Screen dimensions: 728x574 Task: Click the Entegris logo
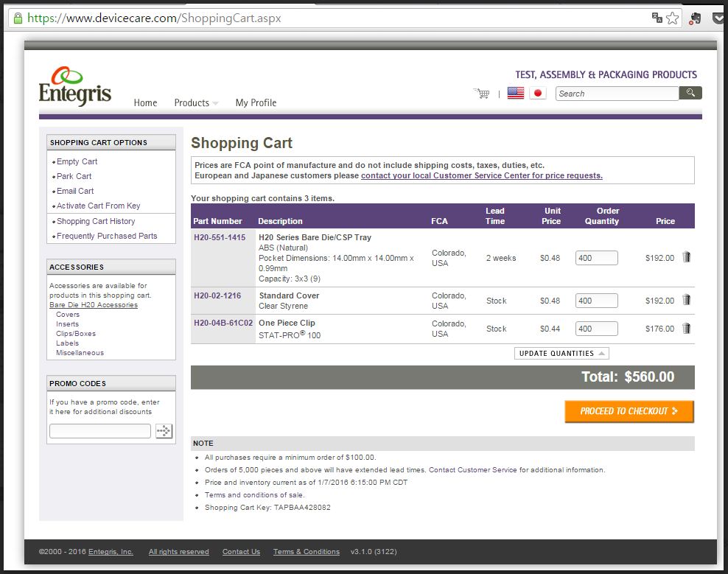(75, 86)
